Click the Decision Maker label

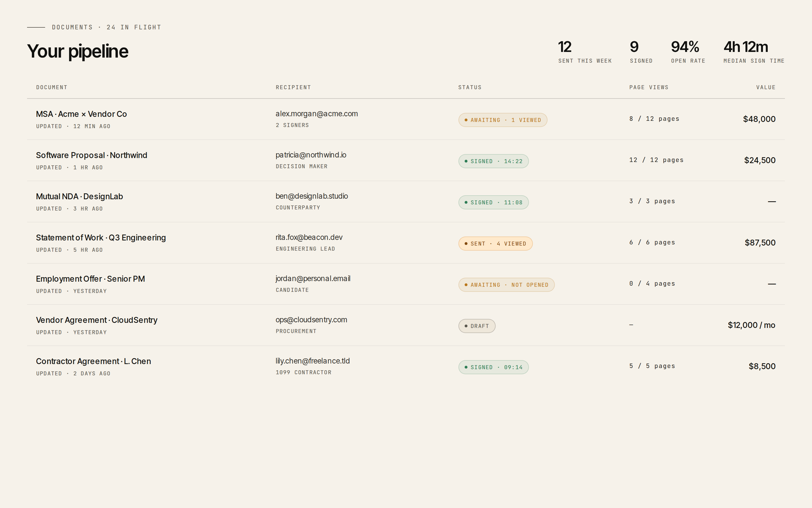(x=302, y=167)
